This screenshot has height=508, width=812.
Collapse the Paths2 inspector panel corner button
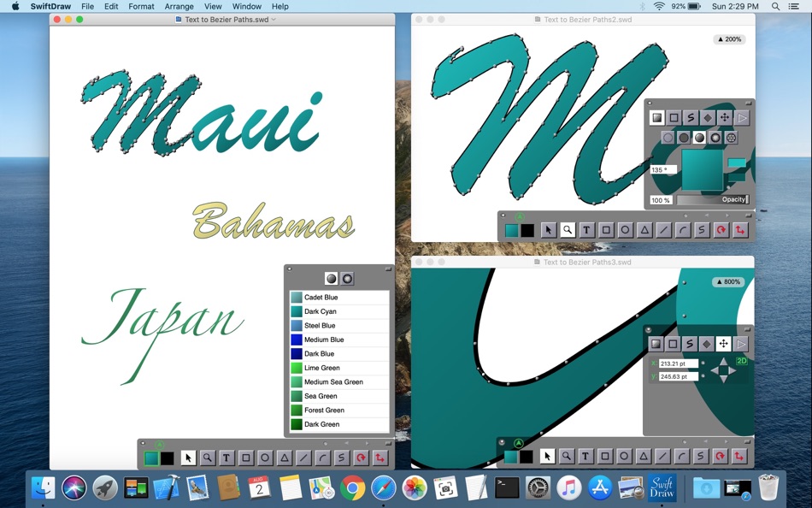(x=748, y=103)
